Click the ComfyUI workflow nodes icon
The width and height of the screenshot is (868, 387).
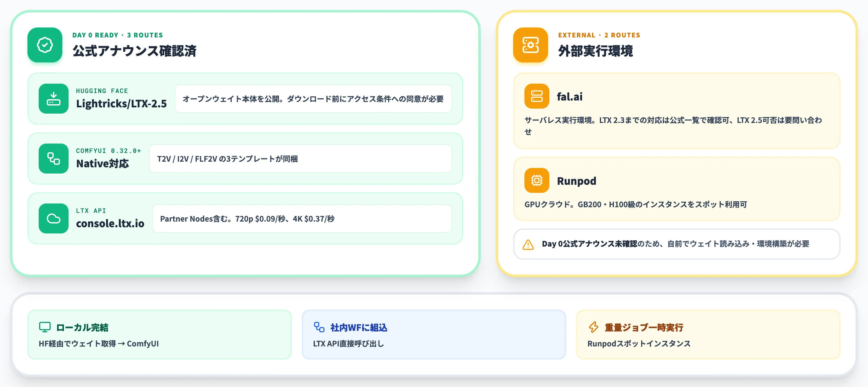54,159
